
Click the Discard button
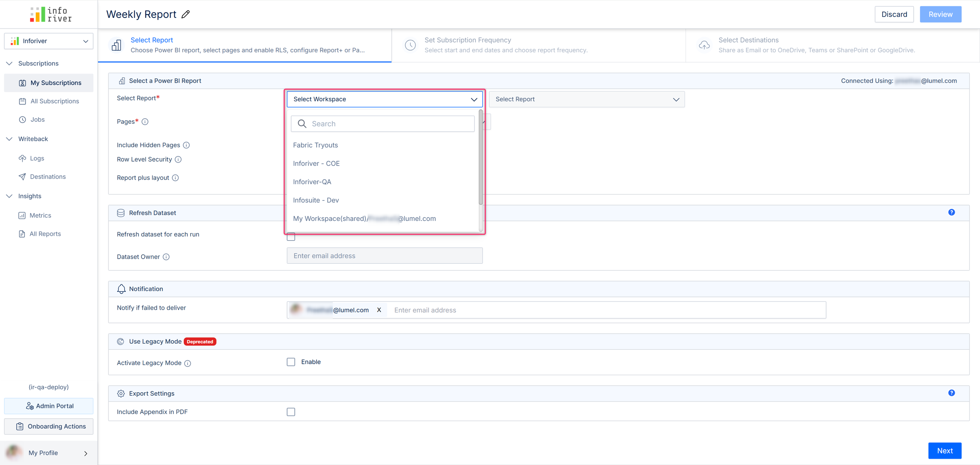[x=894, y=14]
